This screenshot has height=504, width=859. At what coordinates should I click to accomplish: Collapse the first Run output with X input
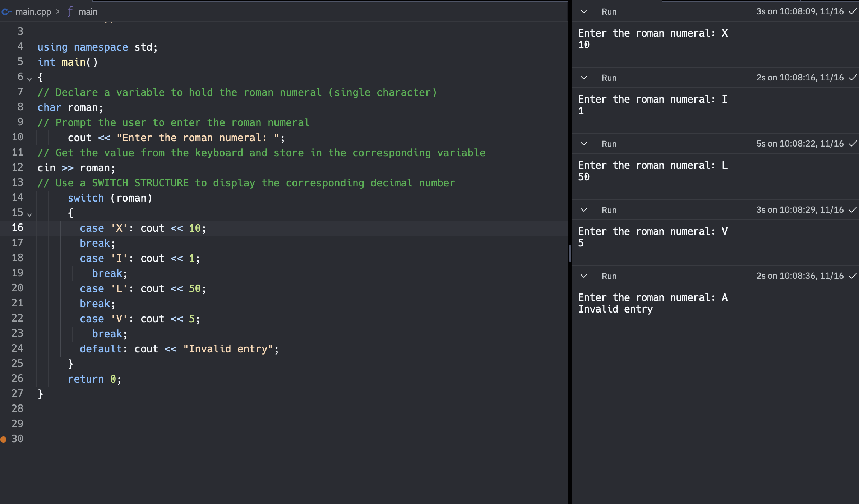click(584, 11)
